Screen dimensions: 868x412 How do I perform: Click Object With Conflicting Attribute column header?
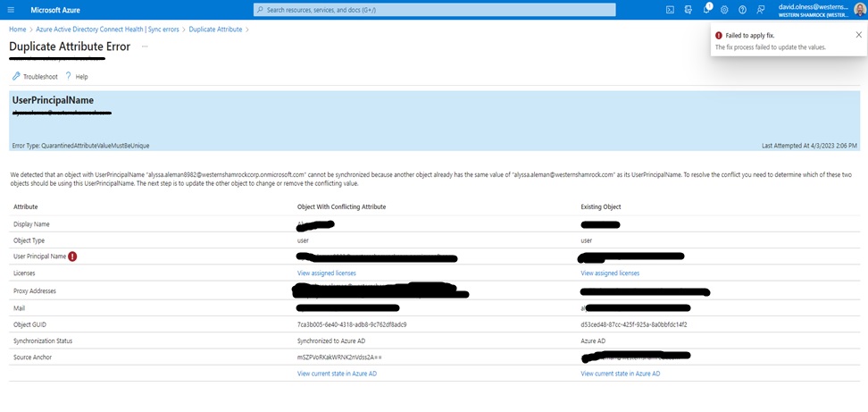[x=341, y=206]
